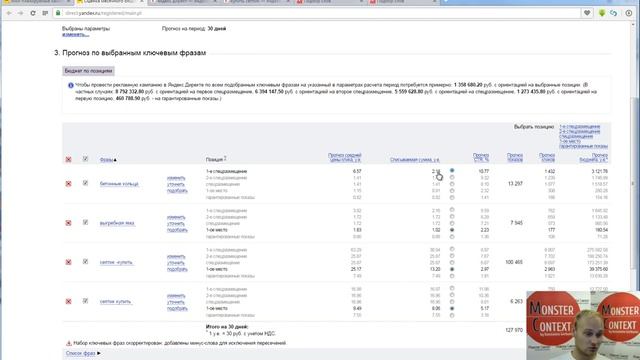The height and width of the screenshot is (360, 640).
Task: Choose 1-е спецразмещение under Выбрать позицию
Action: [579, 127]
